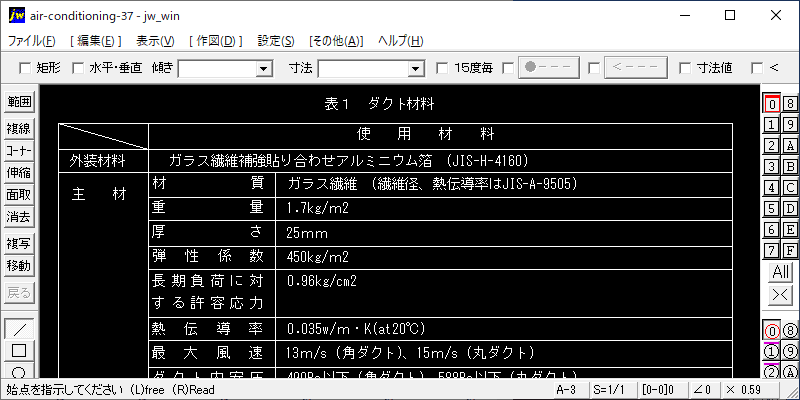Open the 作図(D) menu
The height and width of the screenshot is (400, 800).
[215, 41]
